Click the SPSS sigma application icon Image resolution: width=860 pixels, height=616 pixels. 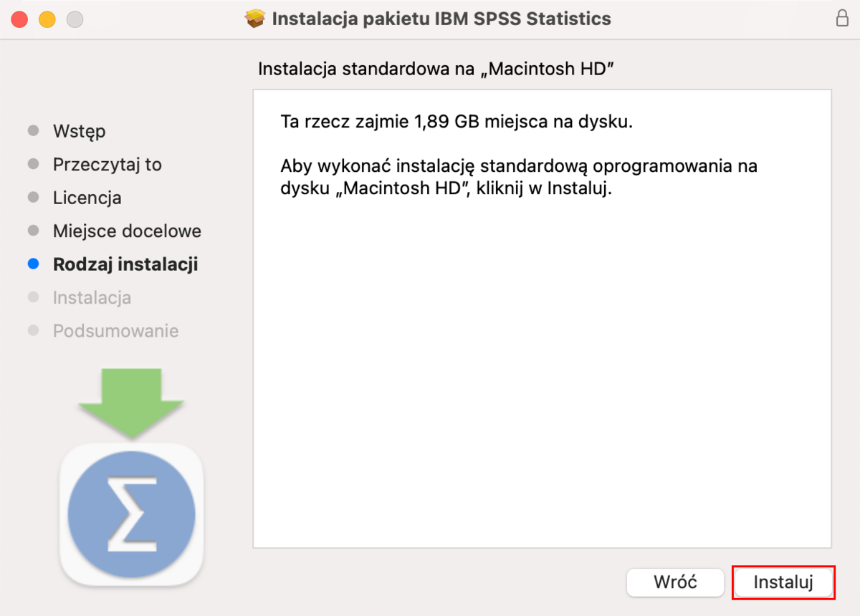pos(131,514)
